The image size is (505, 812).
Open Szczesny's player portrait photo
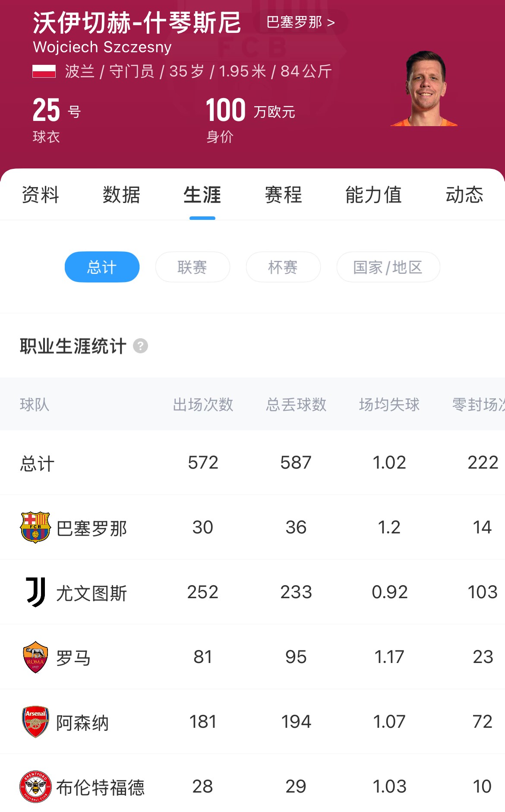pos(424,89)
